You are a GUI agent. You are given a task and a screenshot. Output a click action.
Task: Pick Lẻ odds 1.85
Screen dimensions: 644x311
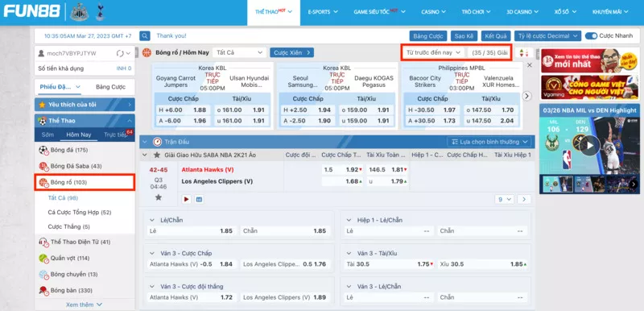click(x=192, y=231)
